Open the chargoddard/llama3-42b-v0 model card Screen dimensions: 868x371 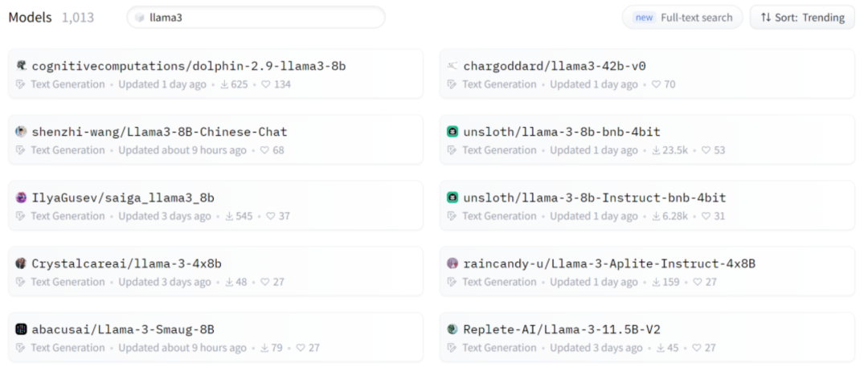pyautogui.click(x=646, y=74)
